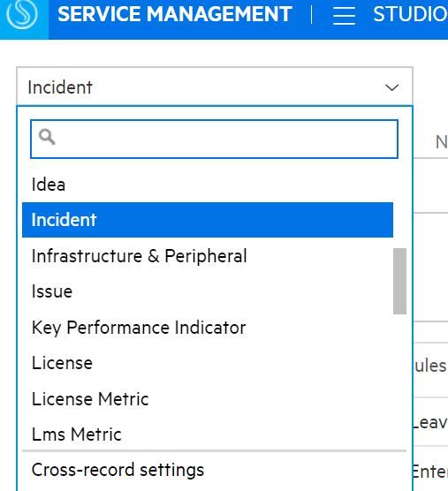Open the hamburger navigation menu
448x491 pixels.
[344, 16]
